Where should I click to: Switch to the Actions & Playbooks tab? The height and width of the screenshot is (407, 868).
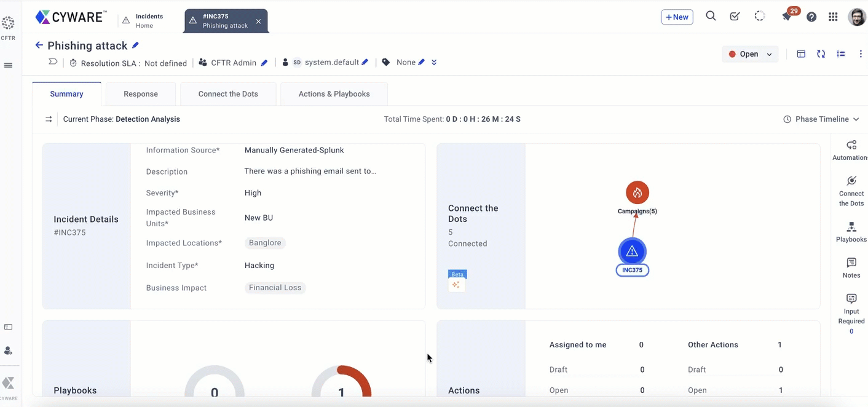pyautogui.click(x=334, y=94)
